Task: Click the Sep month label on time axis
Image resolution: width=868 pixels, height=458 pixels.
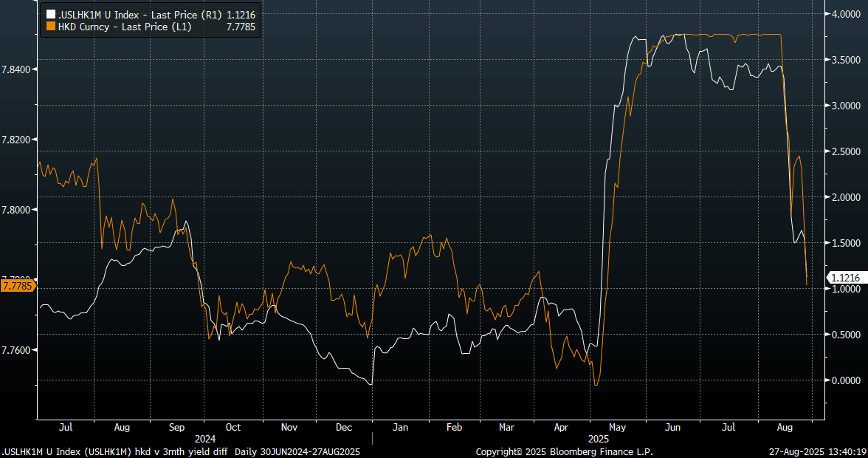Action: pos(177,428)
